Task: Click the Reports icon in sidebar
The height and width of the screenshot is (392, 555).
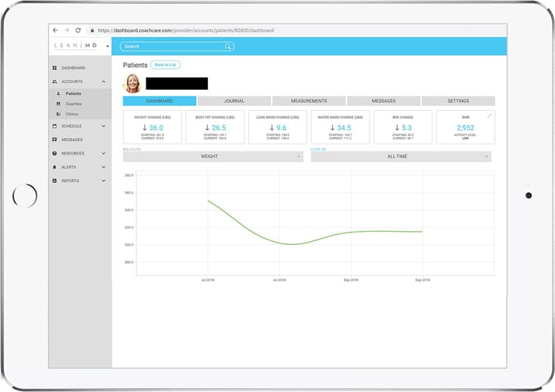Action: click(55, 180)
